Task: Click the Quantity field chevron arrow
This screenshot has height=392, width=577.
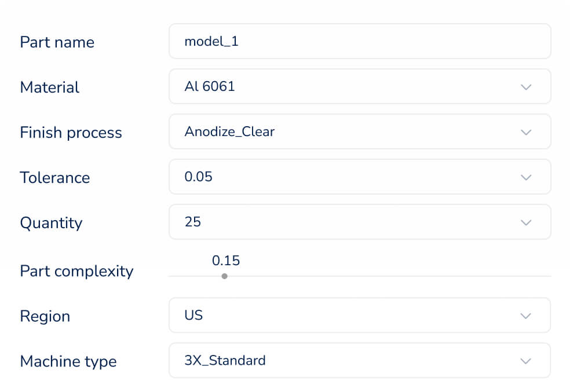Action: click(x=526, y=222)
